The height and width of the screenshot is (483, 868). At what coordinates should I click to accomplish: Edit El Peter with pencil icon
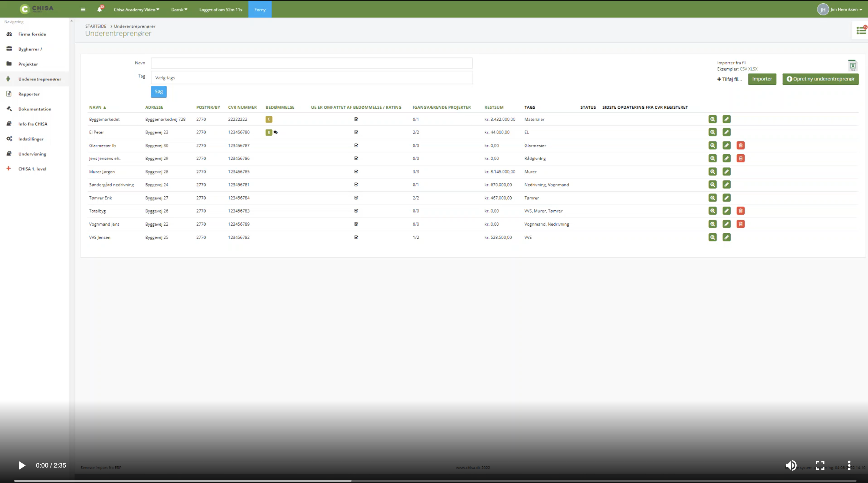click(726, 132)
